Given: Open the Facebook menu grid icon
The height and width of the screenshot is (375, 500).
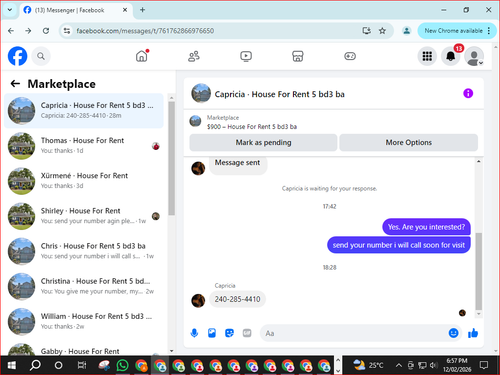Looking at the screenshot, I should pos(427,56).
